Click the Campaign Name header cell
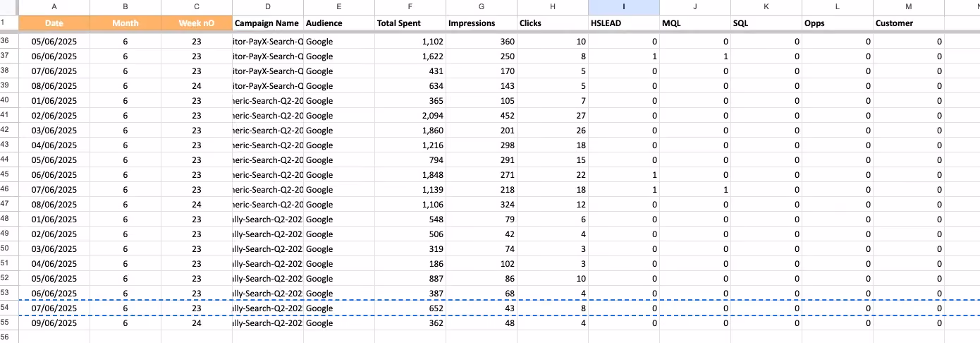The width and height of the screenshot is (980, 343). pyautogui.click(x=268, y=23)
